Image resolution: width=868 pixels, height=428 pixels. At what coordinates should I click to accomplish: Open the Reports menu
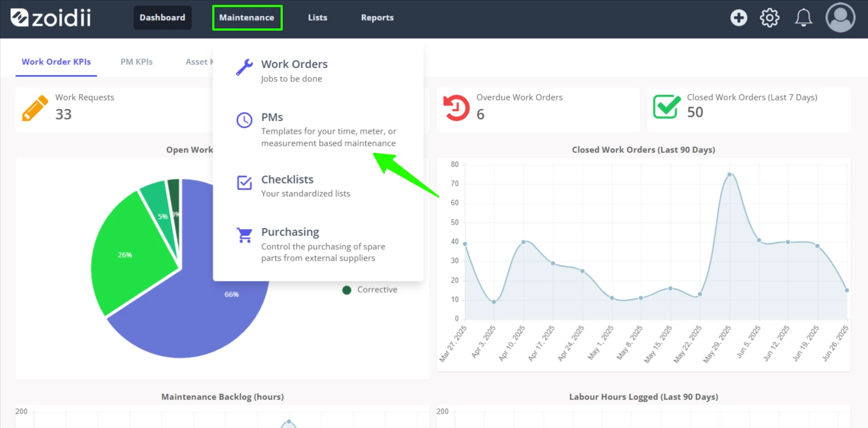click(x=377, y=17)
